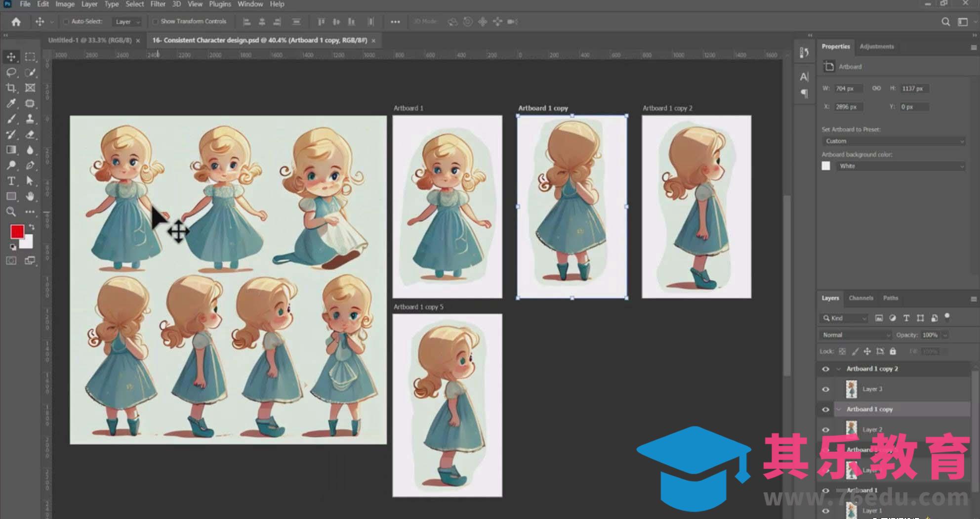This screenshot has height=519, width=980.
Task: Open the Artboard background color dropdown
Action: coord(900,167)
